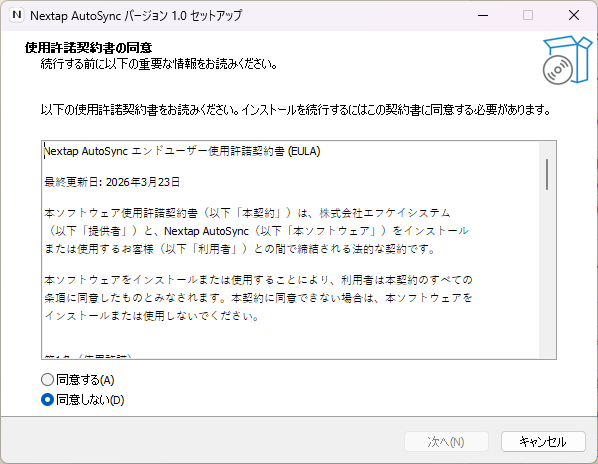Click the paragraph line starting 本ソフトウェア使用許諾契約書
Screen dimensions: 598x464
pos(247,213)
